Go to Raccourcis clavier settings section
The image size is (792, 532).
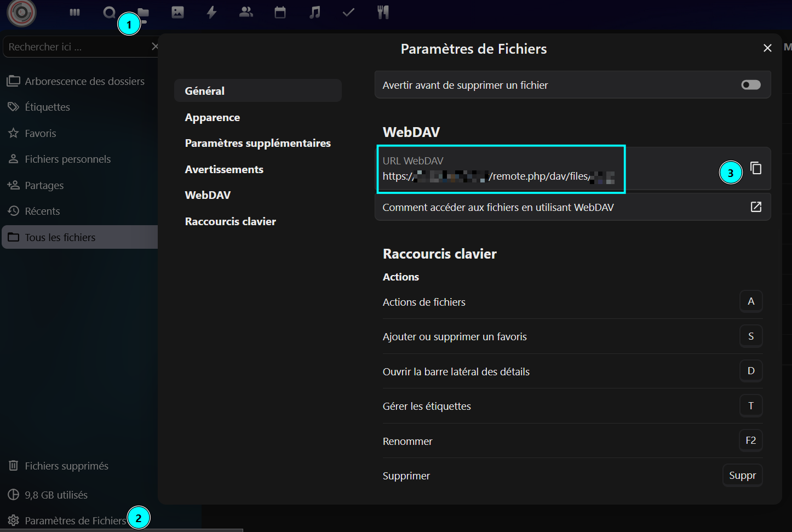coord(230,221)
